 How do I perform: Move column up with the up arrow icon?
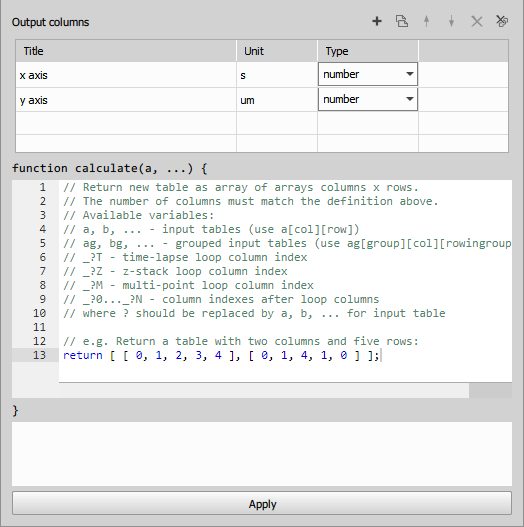427,22
